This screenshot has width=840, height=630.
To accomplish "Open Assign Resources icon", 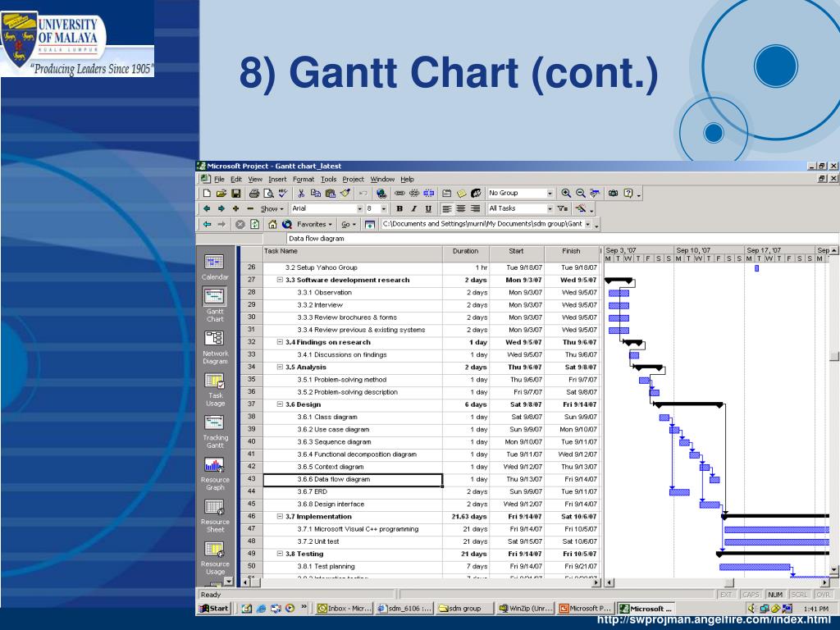I will (x=476, y=194).
